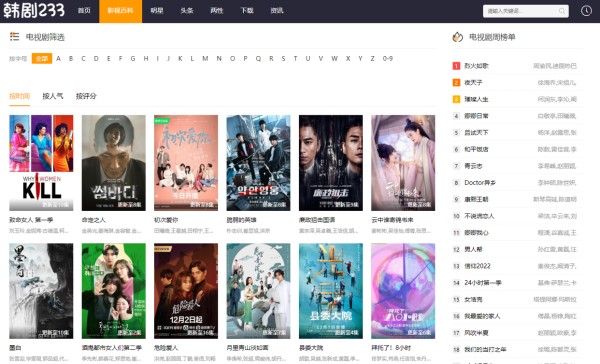Open ranking entry 我最爱的家人

(x=482, y=316)
